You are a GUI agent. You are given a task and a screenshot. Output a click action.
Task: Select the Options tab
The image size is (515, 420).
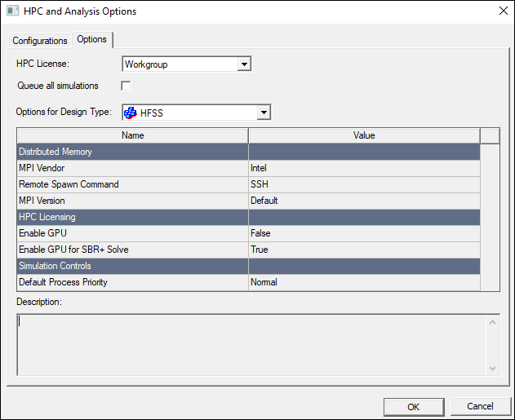click(x=92, y=39)
